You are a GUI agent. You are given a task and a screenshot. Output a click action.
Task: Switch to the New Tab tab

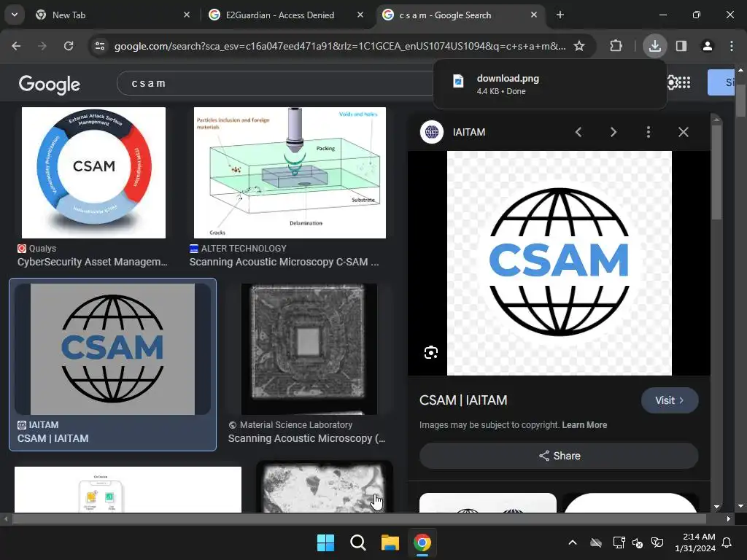[113, 15]
